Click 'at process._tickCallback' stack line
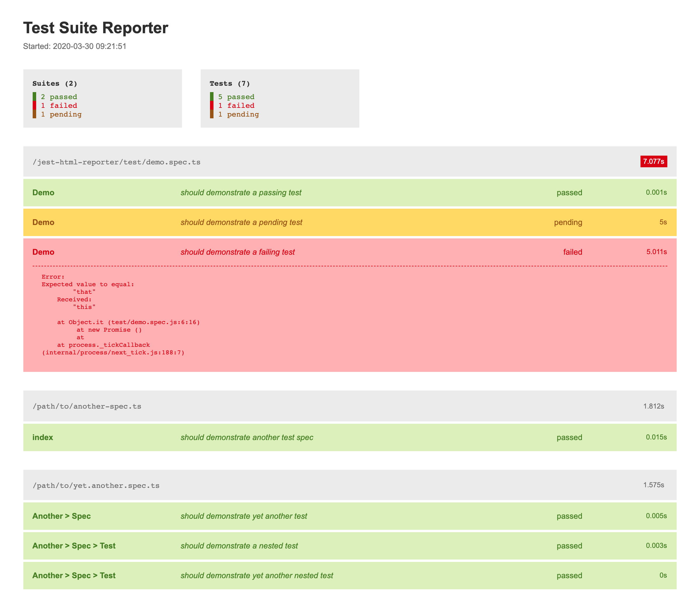Screen dimensions: 700x612 coord(104,345)
